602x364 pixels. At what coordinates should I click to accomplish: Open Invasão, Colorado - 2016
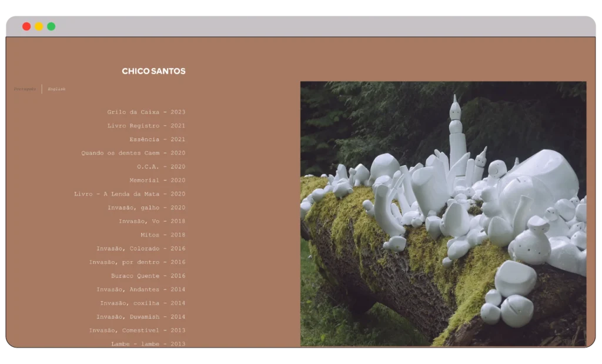click(141, 249)
